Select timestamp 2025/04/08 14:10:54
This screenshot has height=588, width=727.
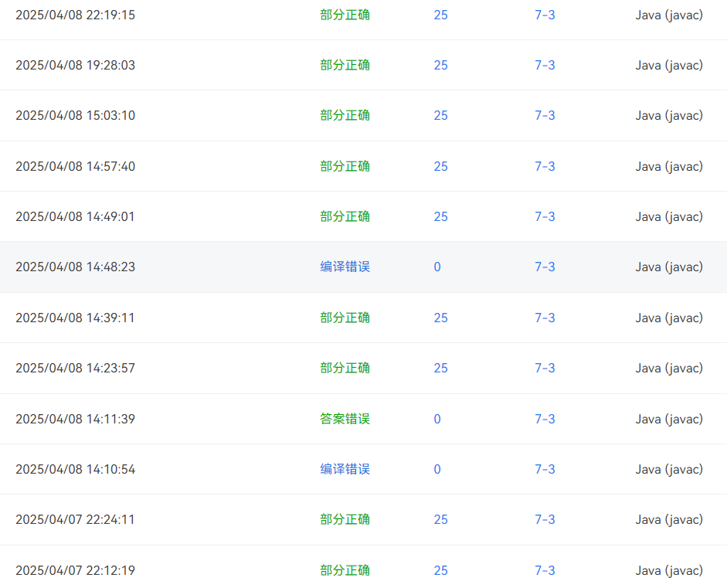pyautogui.click(x=75, y=469)
